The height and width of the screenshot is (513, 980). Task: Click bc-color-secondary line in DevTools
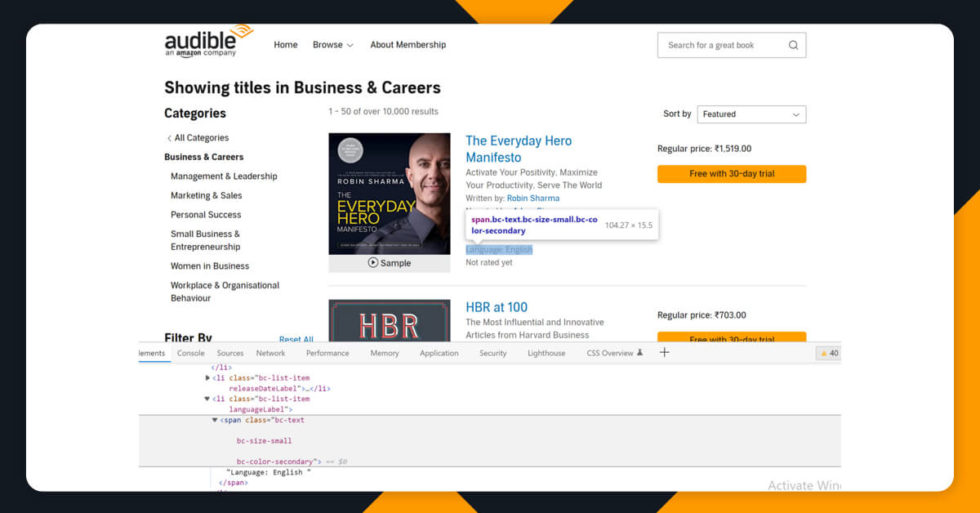279,462
